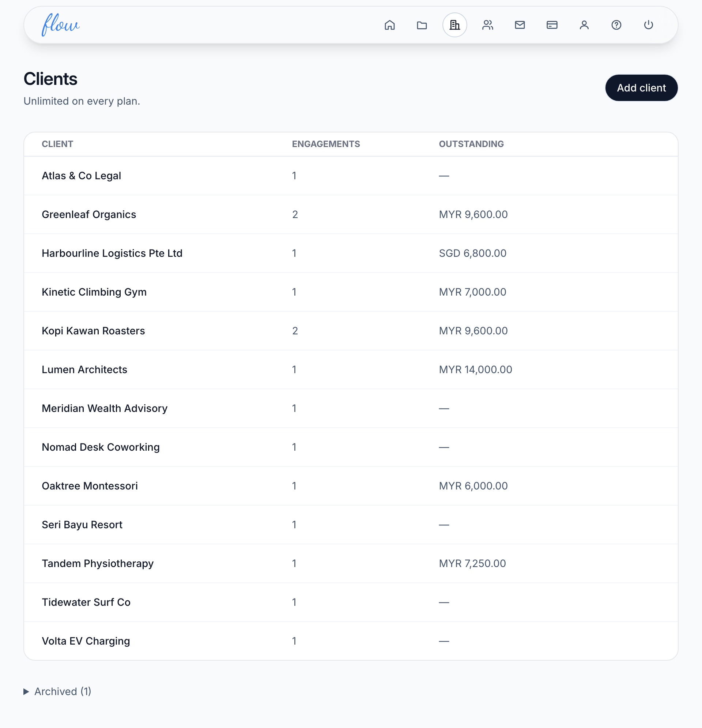Click Greenleaf Organics MYR 9,600.00 amount
Screen dimensions: 702x728
tap(473, 214)
